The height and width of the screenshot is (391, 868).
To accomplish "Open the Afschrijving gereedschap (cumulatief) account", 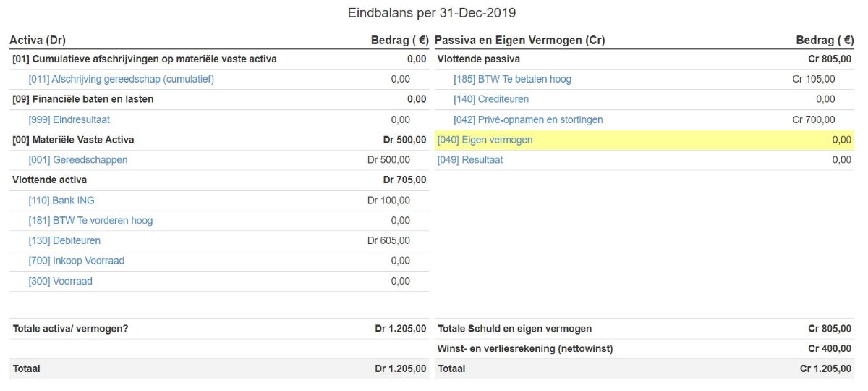I will point(121,79).
